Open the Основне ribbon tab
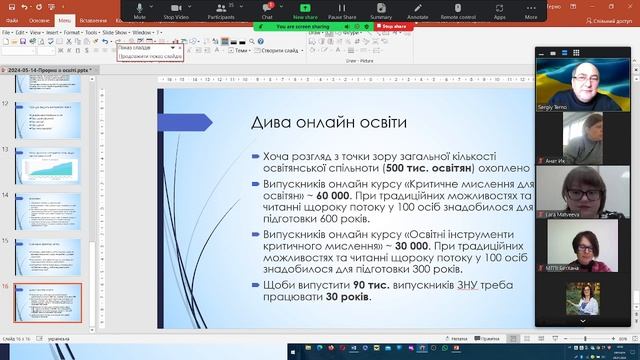 [x=39, y=20]
